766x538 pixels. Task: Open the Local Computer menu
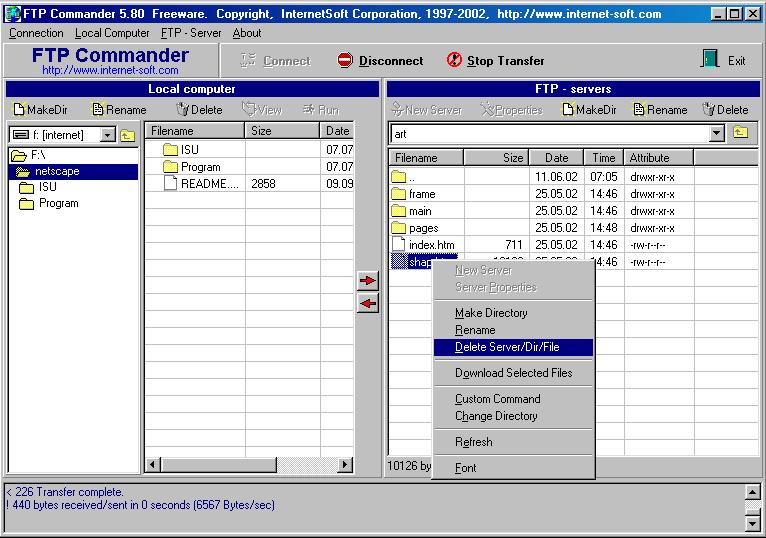point(112,33)
